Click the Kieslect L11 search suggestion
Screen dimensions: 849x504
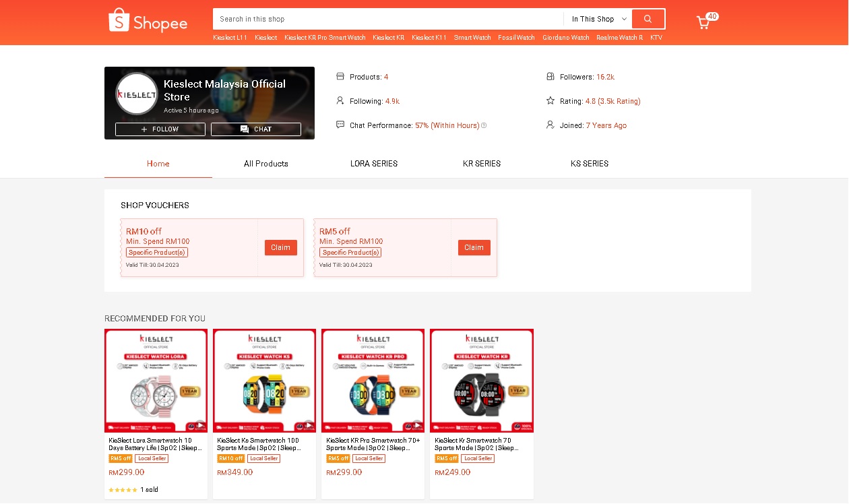(x=230, y=38)
